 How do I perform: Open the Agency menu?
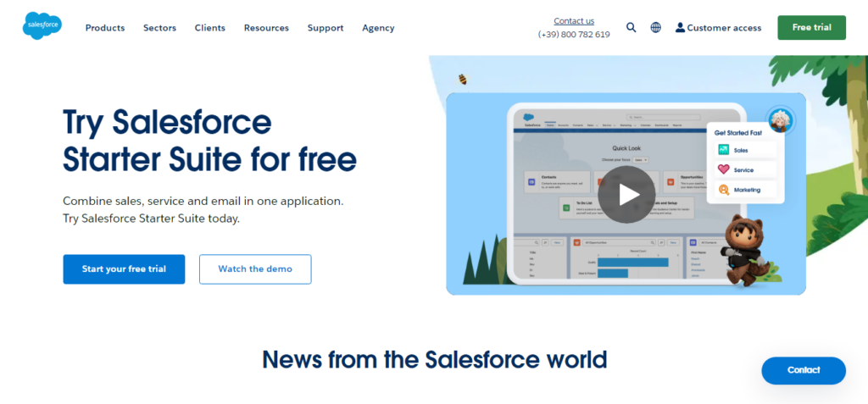pyautogui.click(x=378, y=28)
